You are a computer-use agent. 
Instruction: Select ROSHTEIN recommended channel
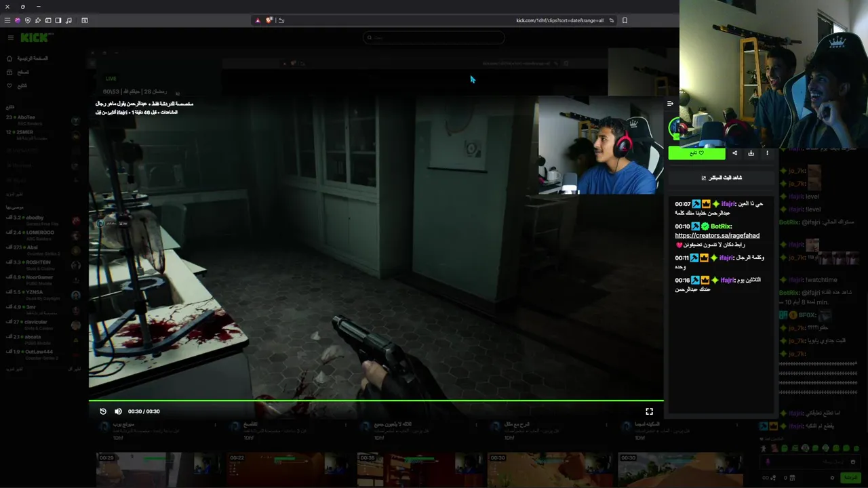click(x=42, y=265)
